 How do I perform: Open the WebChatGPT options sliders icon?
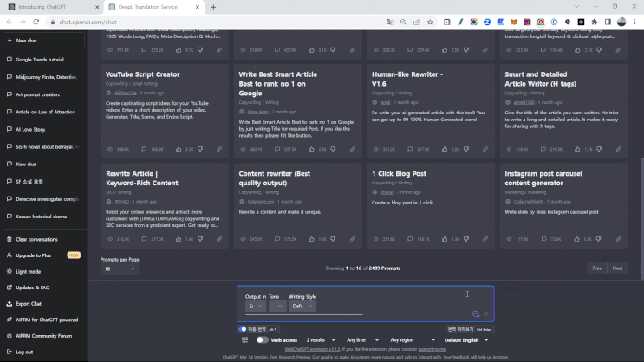coord(244,339)
